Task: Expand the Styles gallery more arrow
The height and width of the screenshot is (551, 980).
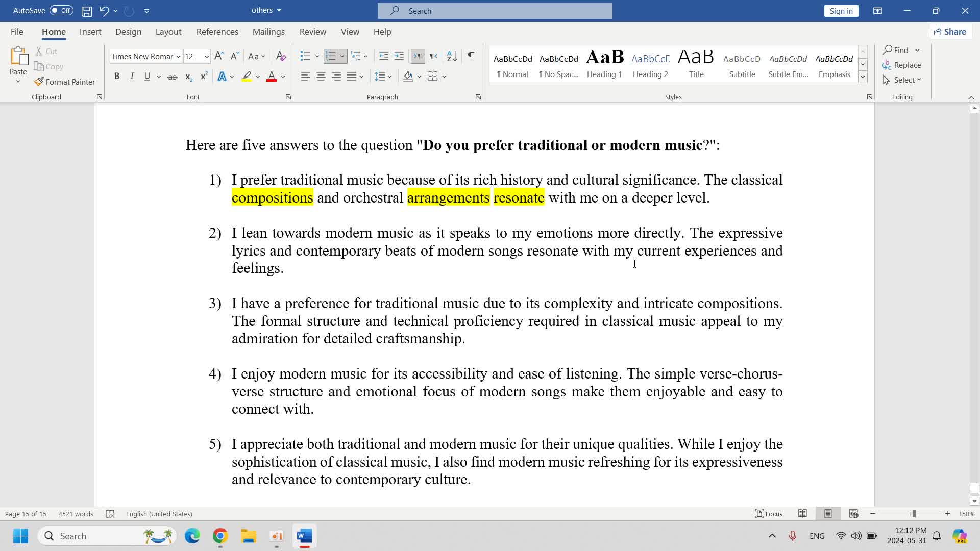Action: [863, 77]
